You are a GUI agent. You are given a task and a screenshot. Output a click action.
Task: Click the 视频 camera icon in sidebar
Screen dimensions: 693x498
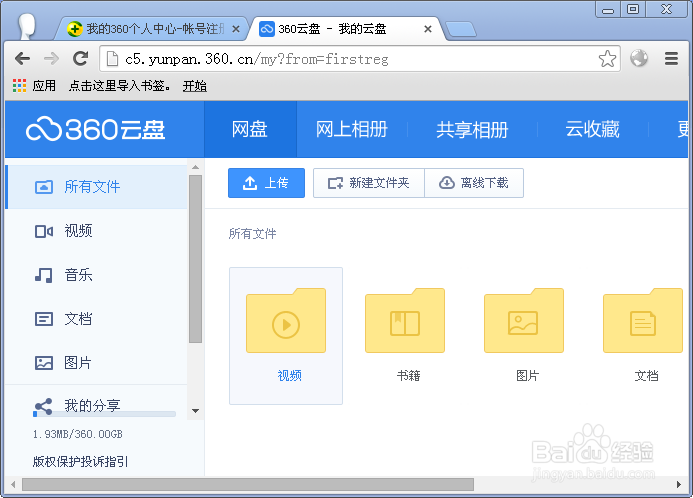pos(44,231)
